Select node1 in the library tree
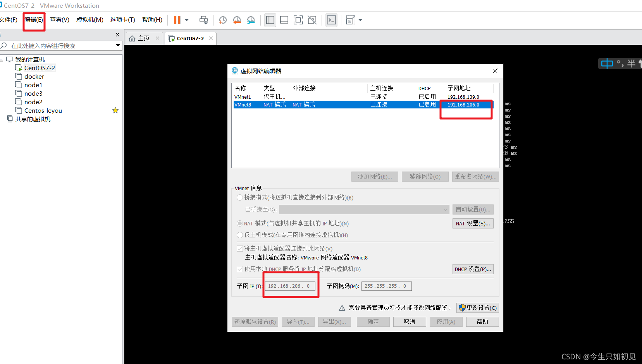 coord(33,85)
